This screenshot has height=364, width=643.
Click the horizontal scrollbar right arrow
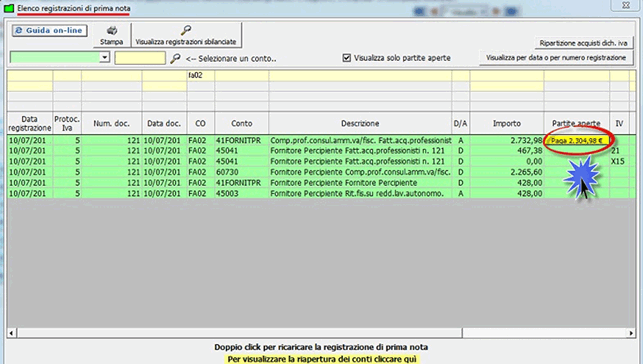631,333
